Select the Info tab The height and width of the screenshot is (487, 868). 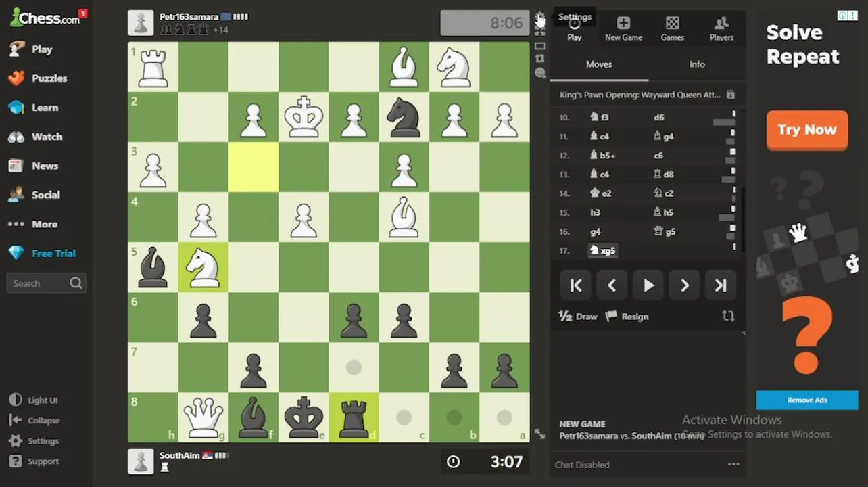point(697,64)
